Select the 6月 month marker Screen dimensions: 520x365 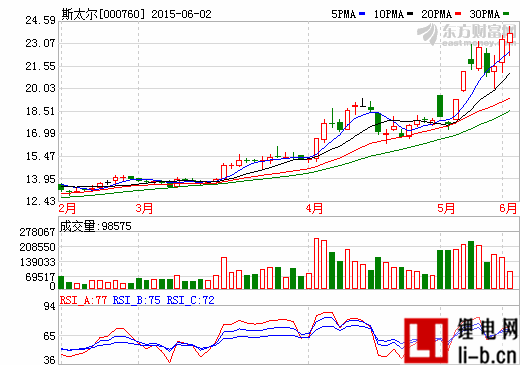pos(508,209)
